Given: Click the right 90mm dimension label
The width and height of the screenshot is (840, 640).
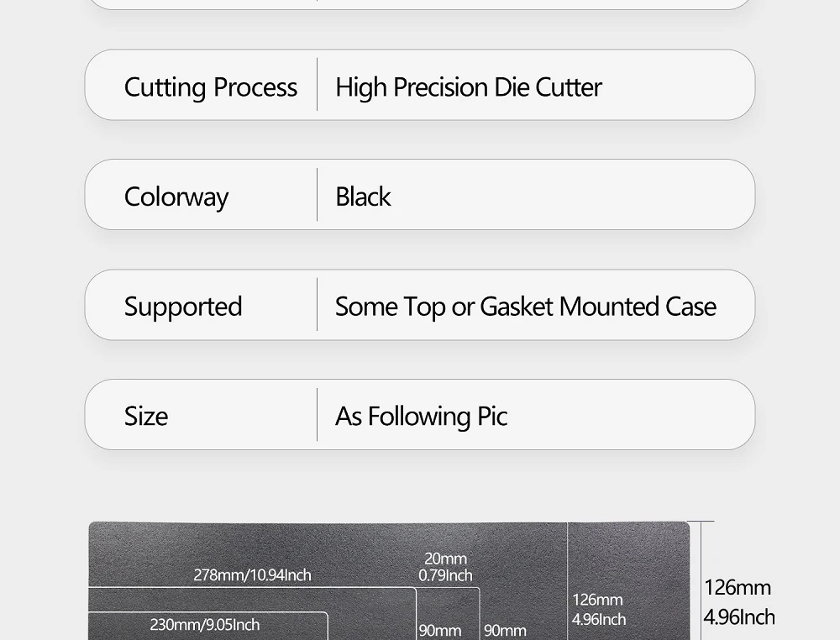Looking at the screenshot, I should click(505, 630).
